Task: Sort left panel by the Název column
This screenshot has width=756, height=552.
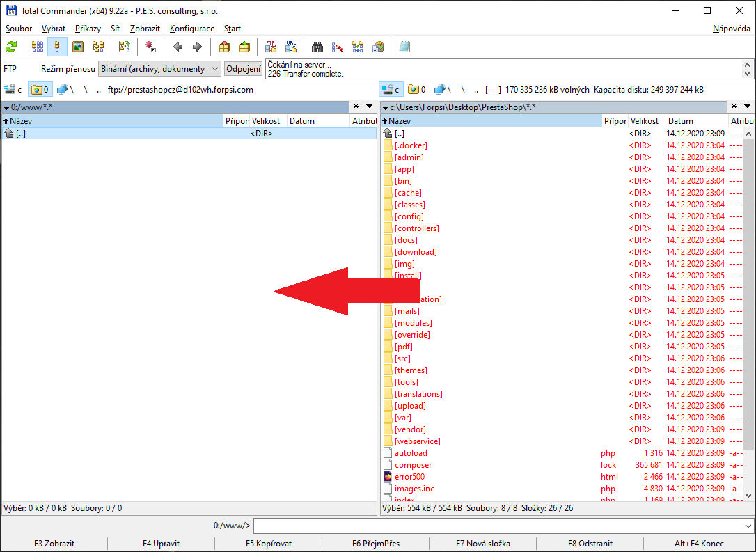Action: click(x=113, y=121)
